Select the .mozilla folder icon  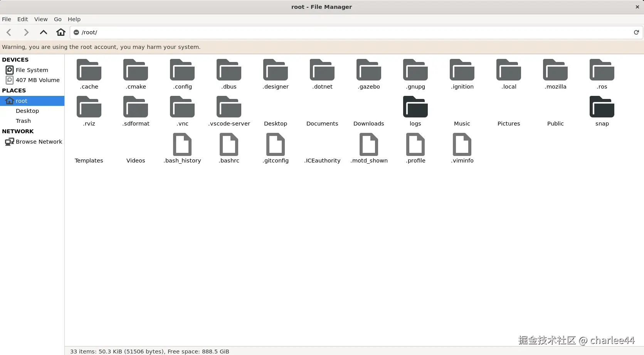point(555,70)
